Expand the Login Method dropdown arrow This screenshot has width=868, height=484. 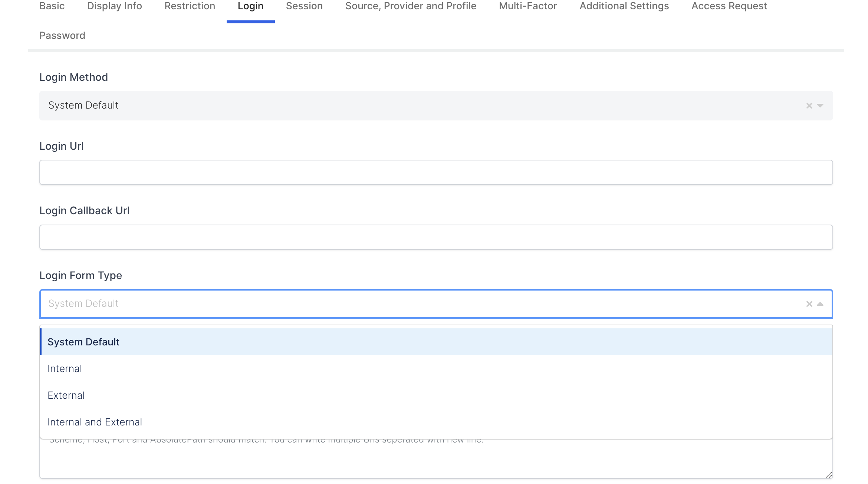pos(820,106)
